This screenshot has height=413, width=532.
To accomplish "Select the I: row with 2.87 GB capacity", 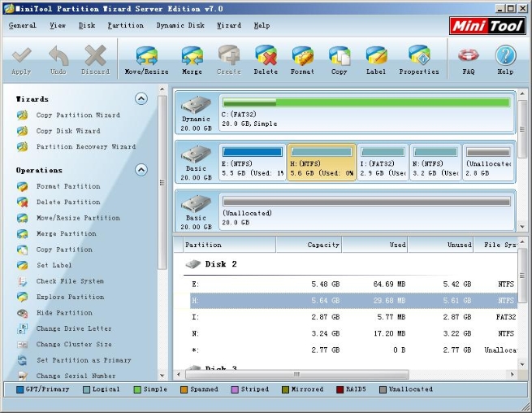I will point(353,317).
